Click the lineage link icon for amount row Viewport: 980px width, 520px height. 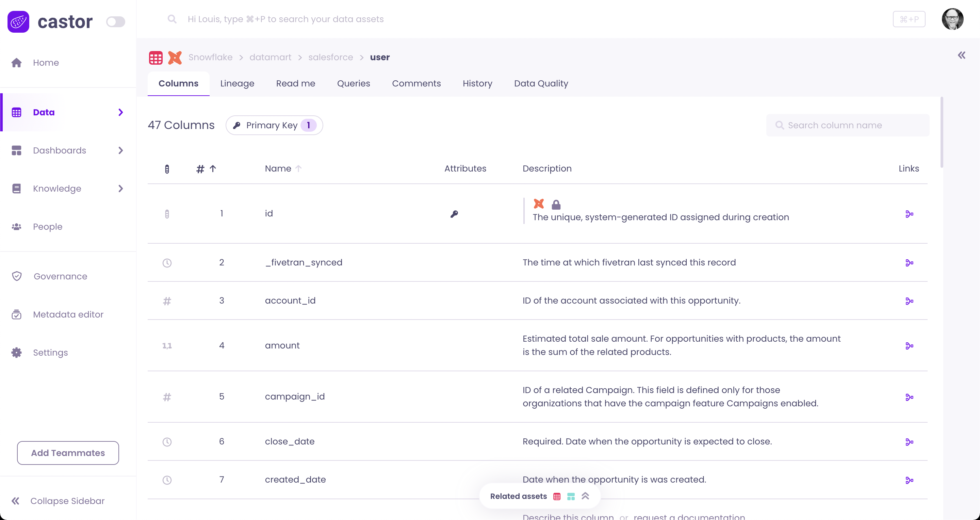(x=909, y=346)
